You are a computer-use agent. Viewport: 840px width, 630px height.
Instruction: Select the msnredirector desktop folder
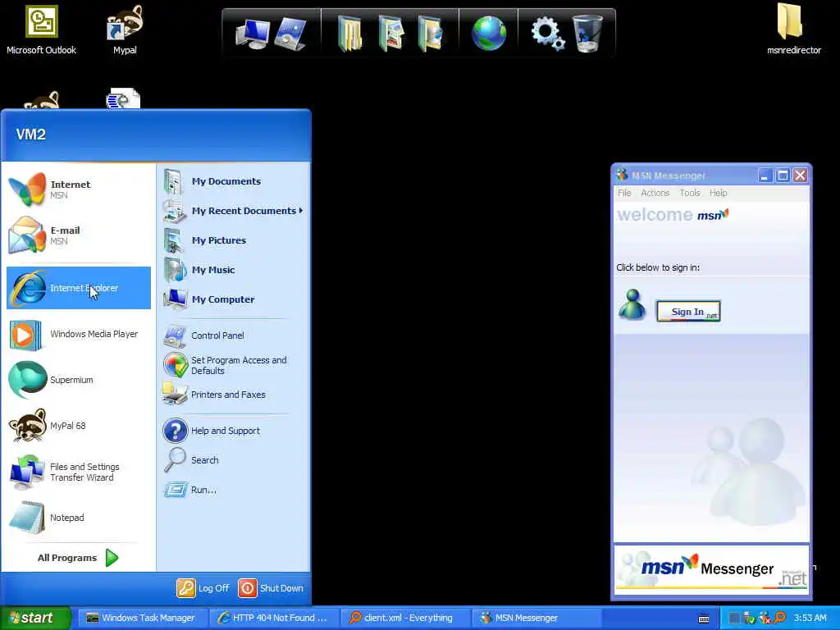pyautogui.click(x=793, y=30)
